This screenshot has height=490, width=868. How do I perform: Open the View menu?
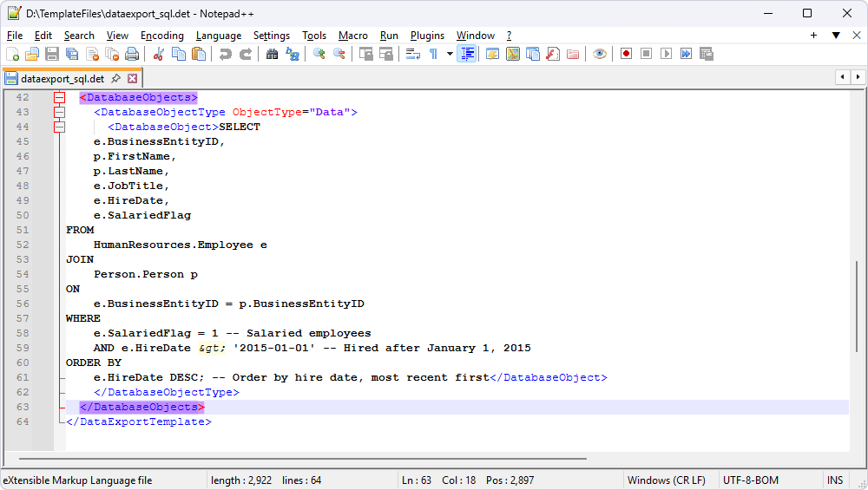coord(117,36)
